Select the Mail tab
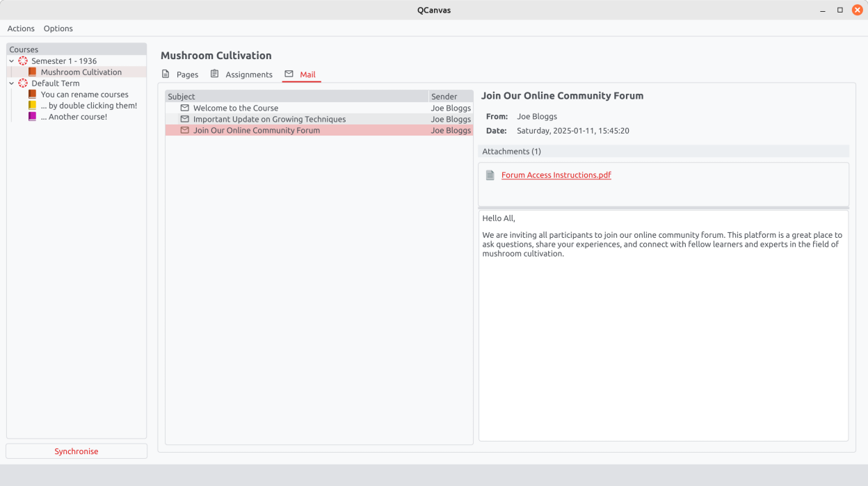Viewport: 868px width, 486px height. [x=301, y=74]
